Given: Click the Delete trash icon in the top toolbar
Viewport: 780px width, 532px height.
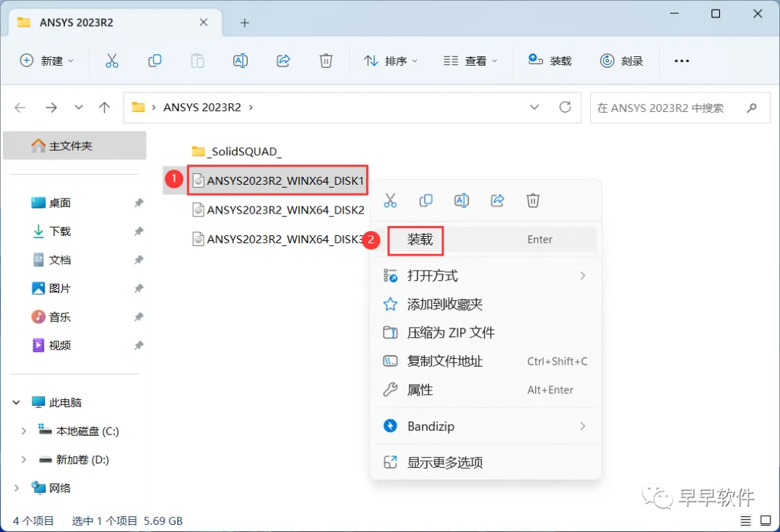Looking at the screenshot, I should click(326, 61).
